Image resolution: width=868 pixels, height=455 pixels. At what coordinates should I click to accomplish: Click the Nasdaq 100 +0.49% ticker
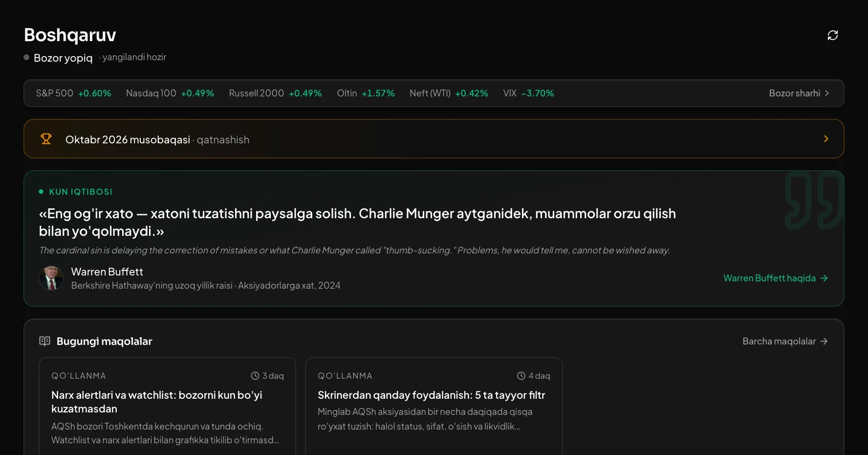point(170,93)
